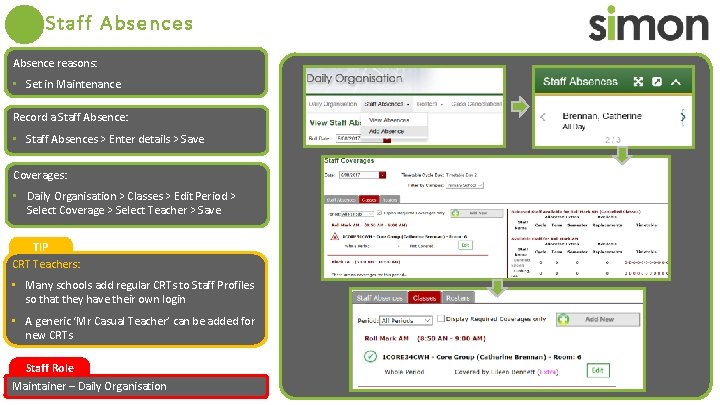Click the Roll Date input field
This screenshot has width=720, height=405.
tap(359, 138)
